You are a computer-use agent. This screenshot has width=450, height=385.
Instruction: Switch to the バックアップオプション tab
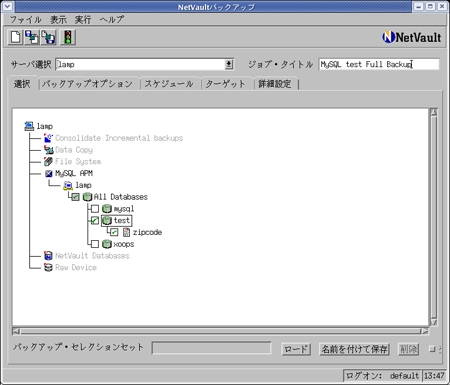(x=87, y=84)
